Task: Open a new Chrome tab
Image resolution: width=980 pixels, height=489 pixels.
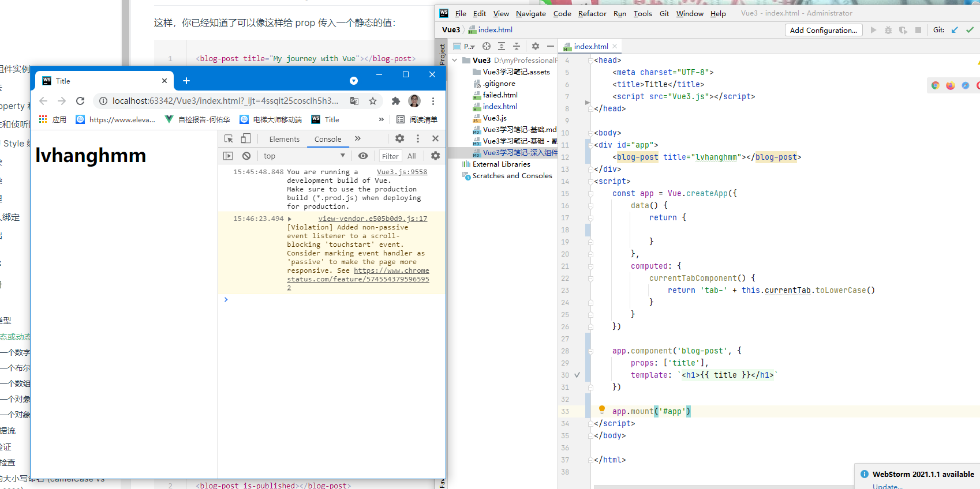Action: click(186, 81)
